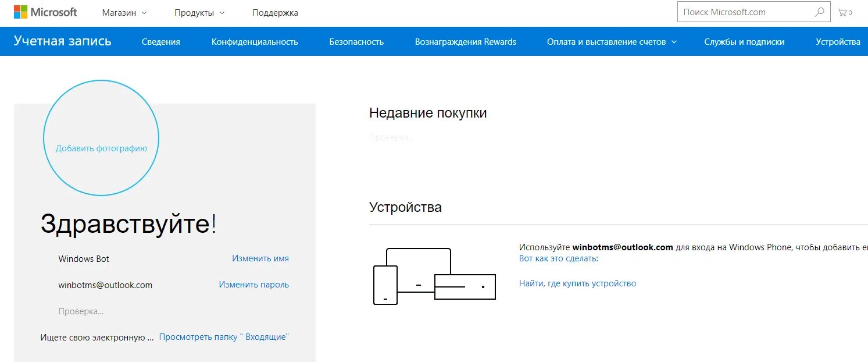This screenshot has width=868, height=362.
Task: Click the search magnifier icon
Action: click(820, 12)
